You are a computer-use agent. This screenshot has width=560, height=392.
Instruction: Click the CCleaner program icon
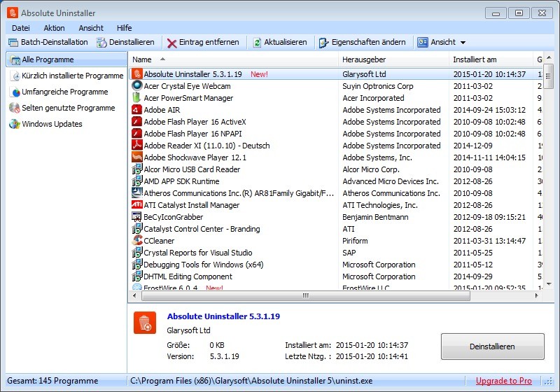(136, 240)
